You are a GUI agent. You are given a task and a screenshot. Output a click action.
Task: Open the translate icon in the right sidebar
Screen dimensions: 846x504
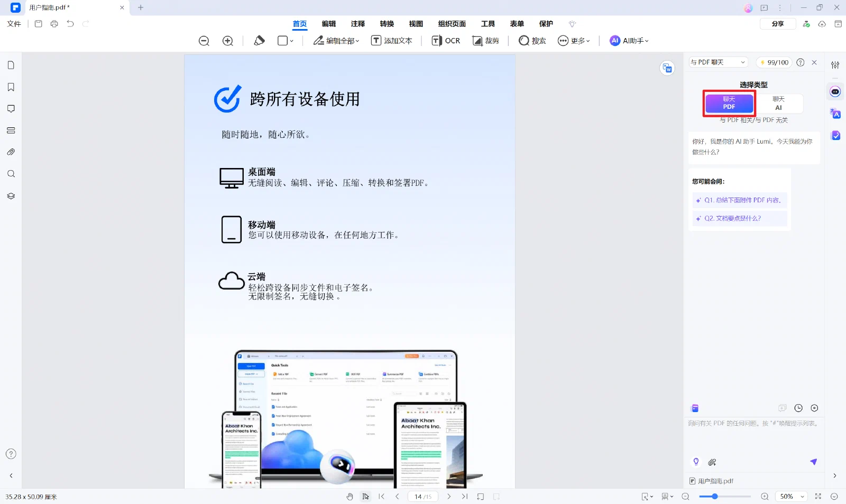[x=835, y=114]
